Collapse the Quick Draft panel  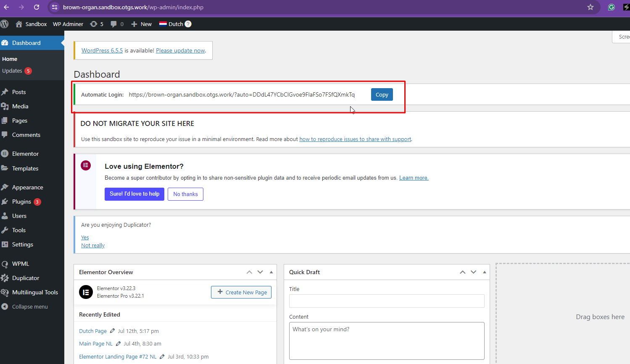coord(485,272)
